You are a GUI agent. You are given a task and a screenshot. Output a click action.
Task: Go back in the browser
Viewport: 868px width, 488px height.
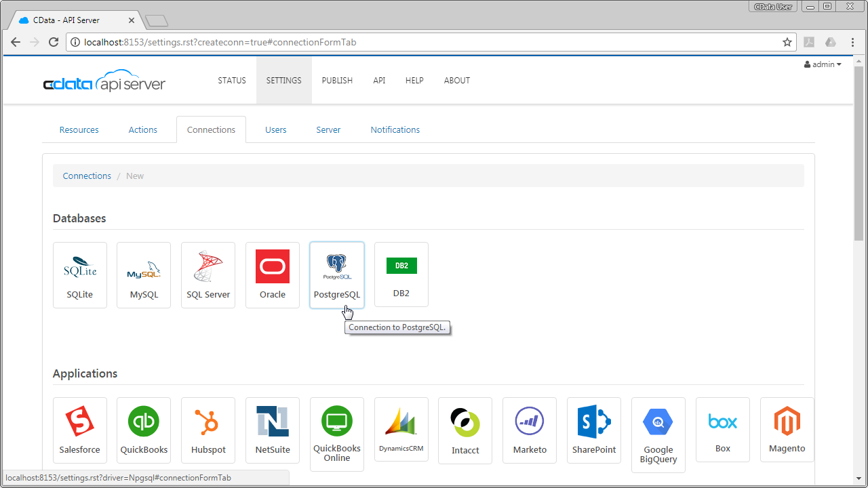(16, 42)
